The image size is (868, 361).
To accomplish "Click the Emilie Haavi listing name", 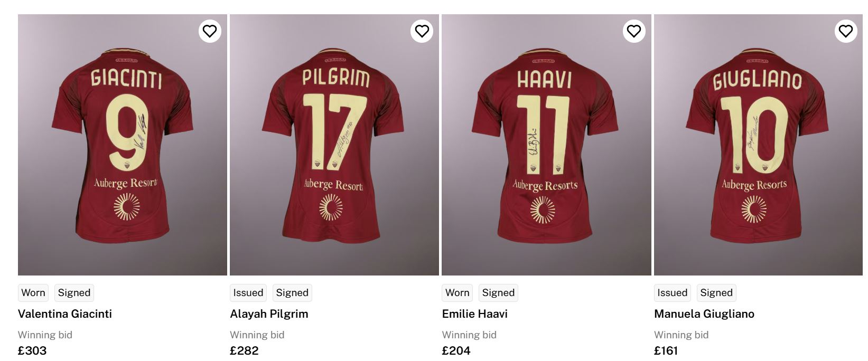I will (474, 314).
